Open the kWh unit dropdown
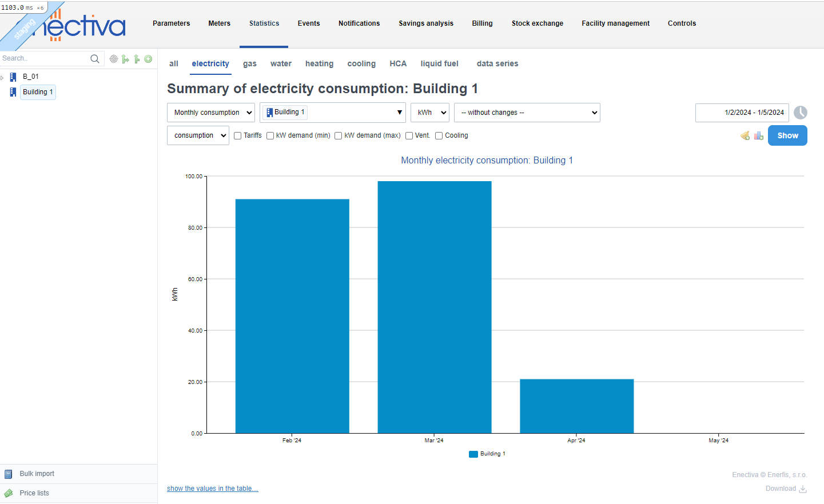824x504 pixels. (x=430, y=113)
